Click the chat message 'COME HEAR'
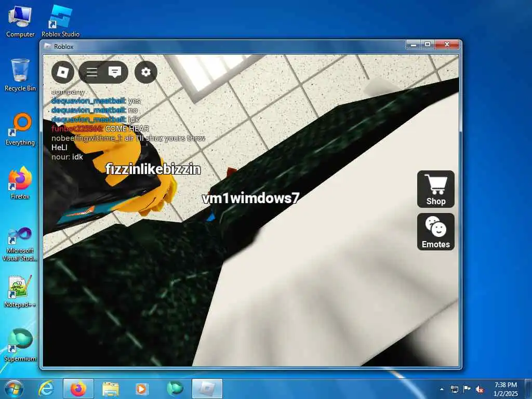Screen dimensions: 532x399 [x=100, y=129]
